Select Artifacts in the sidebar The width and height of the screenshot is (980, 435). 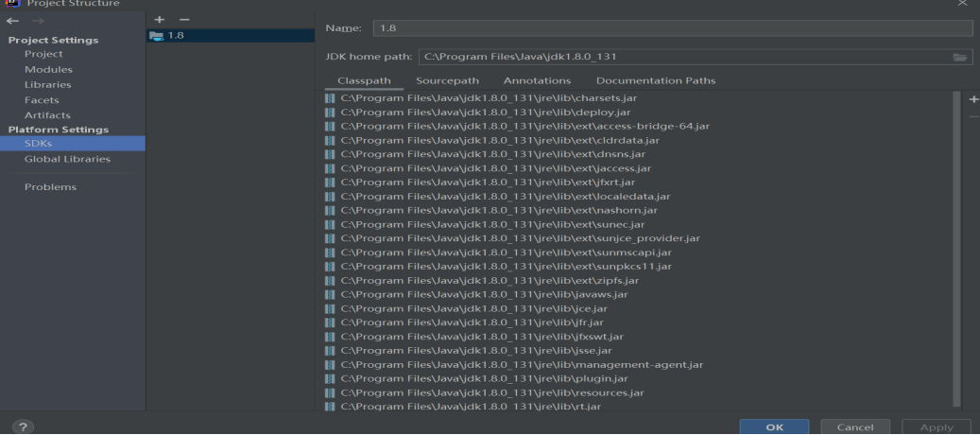(x=47, y=114)
